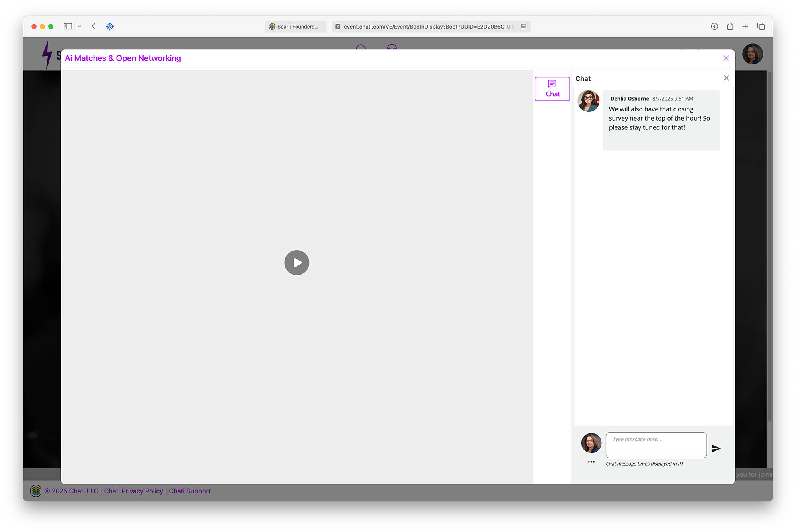Close the Ai Matches & Open Networking dialog

[x=726, y=58]
